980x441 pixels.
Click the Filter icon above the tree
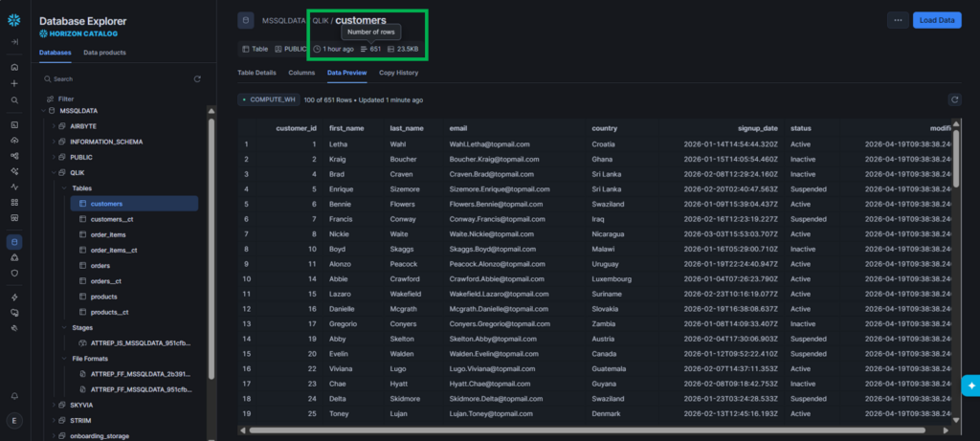pyautogui.click(x=50, y=99)
